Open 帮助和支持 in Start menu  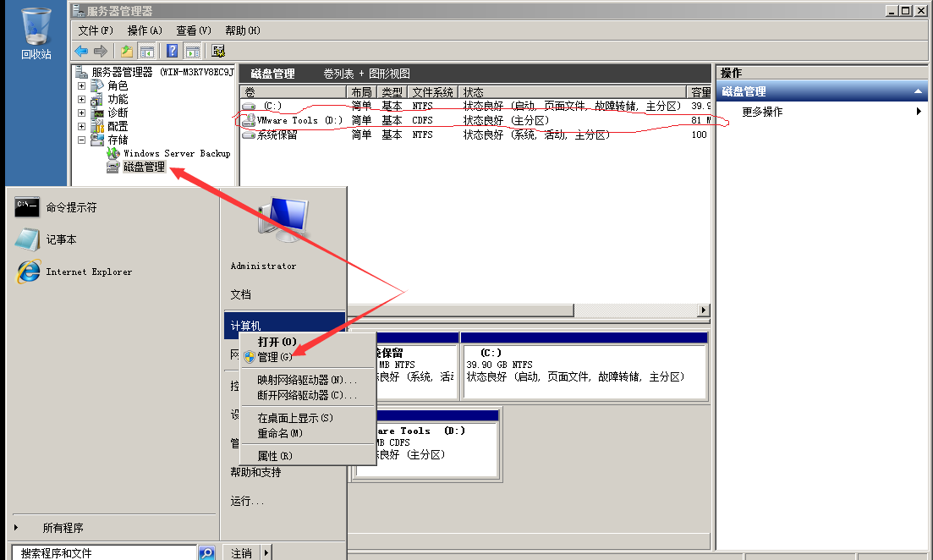coord(255,472)
